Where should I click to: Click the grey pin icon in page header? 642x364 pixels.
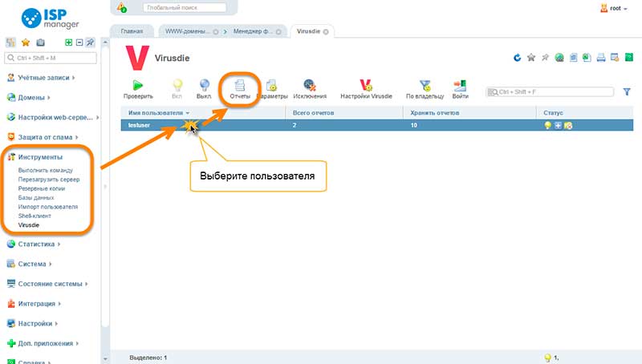[545, 58]
